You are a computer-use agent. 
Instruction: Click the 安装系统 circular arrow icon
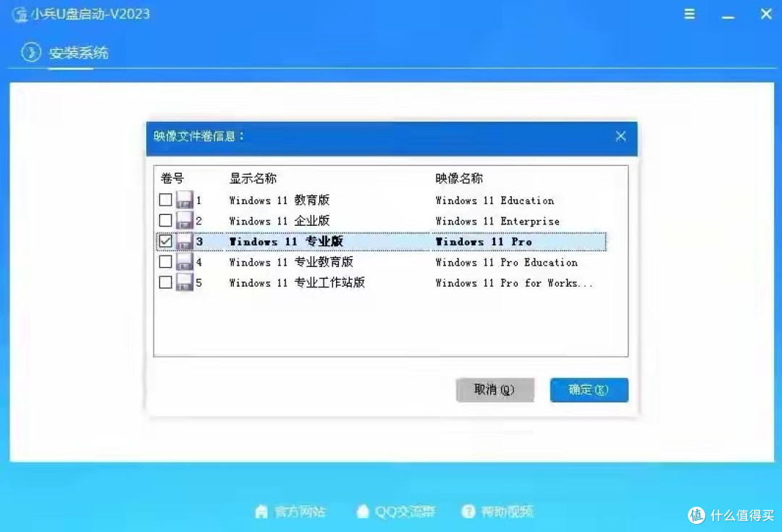pos(31,52)
